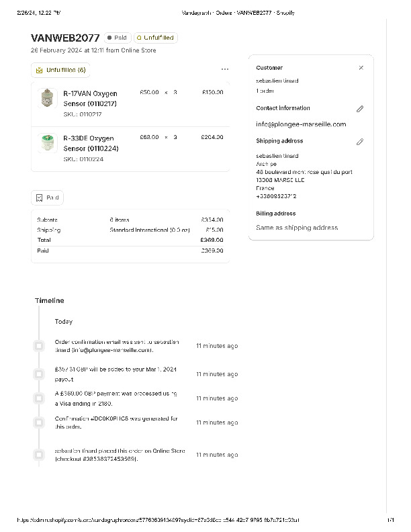Open R-17VAN Oxygen Sensor (0110217) link
This screenshot has width=411, height=532.
click(90, 99)
